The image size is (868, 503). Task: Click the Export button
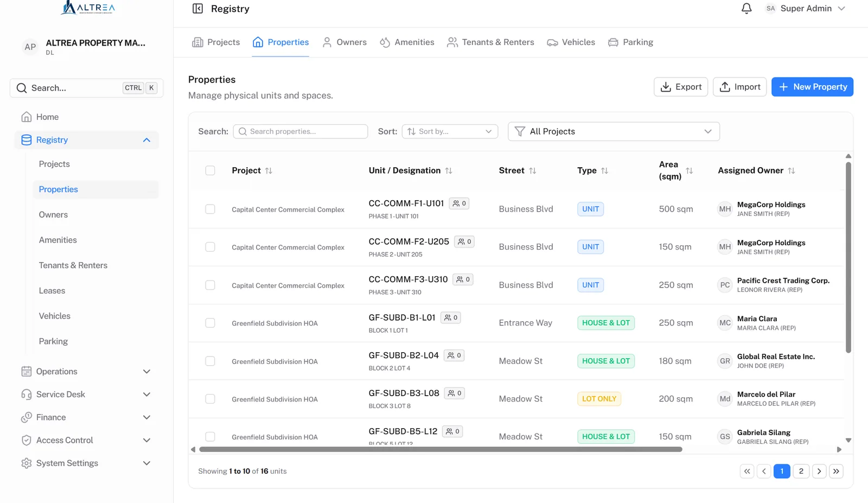click(x=681, y=87)
